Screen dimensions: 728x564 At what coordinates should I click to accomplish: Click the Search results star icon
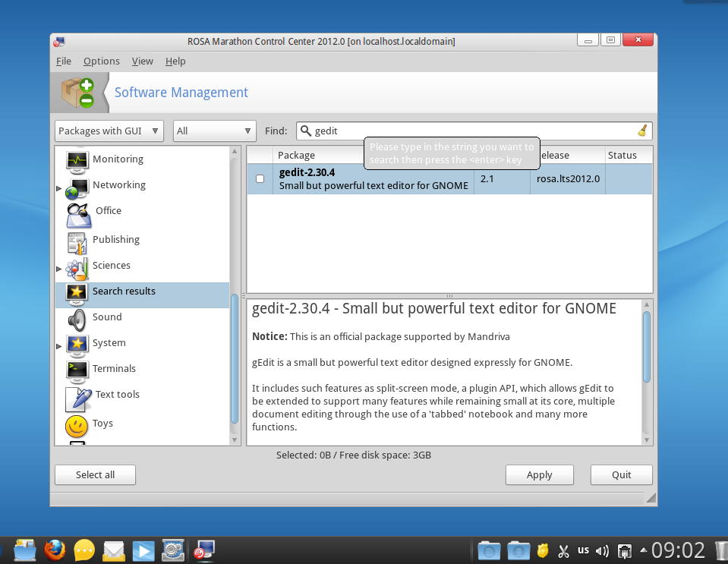pyautogui.click(x=77, y=295)
